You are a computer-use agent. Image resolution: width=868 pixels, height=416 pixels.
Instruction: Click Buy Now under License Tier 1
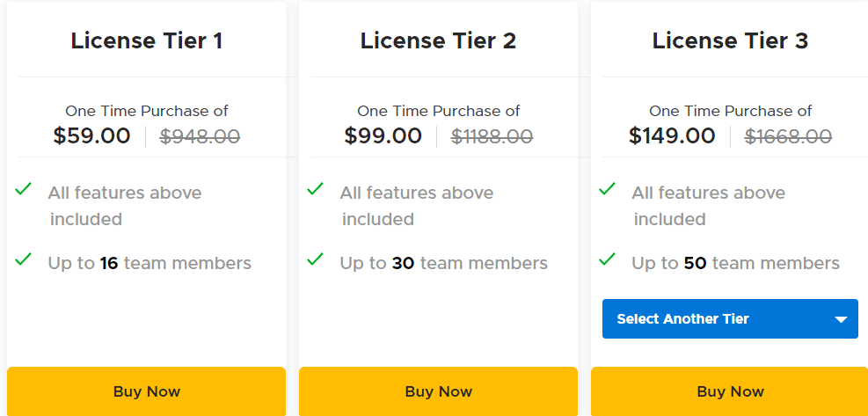pyautogui.click(x=146, y=391)
